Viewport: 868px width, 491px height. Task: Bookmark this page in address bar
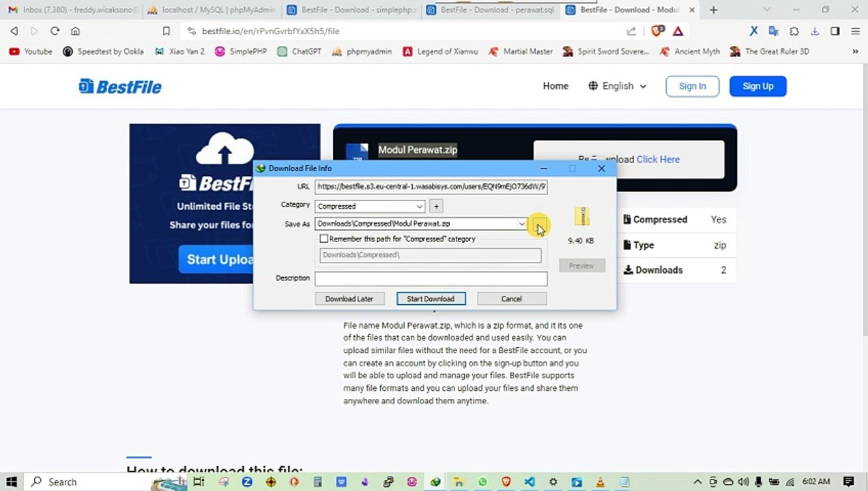click(x=166, y=31)
